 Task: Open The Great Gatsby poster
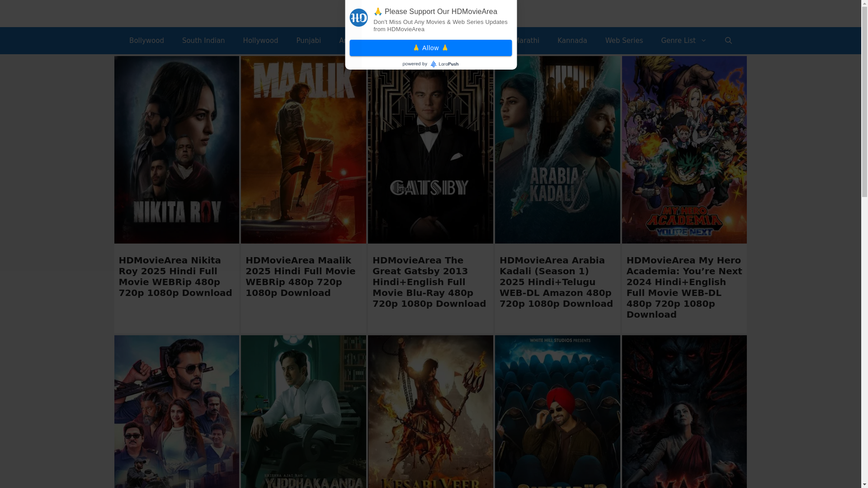point(430,156)
